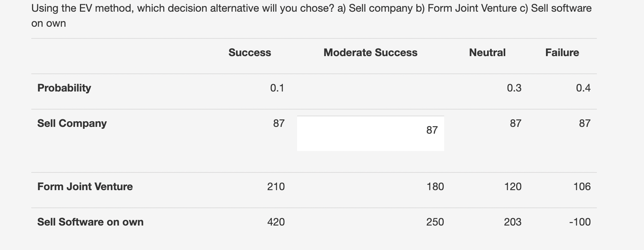Image resolution: width=644 pixels, height=250 pixels.
Task: Click the Form Joint Venture row label
Action: point(84,186)
